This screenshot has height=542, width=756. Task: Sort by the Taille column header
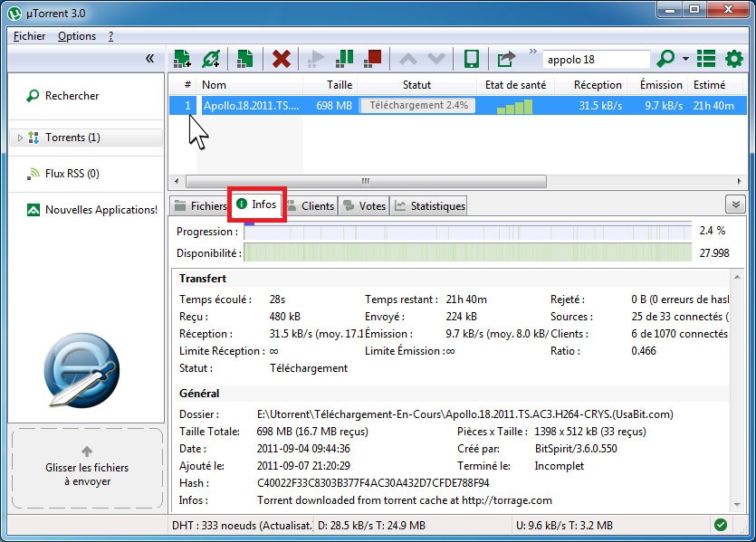coord(330,85)
